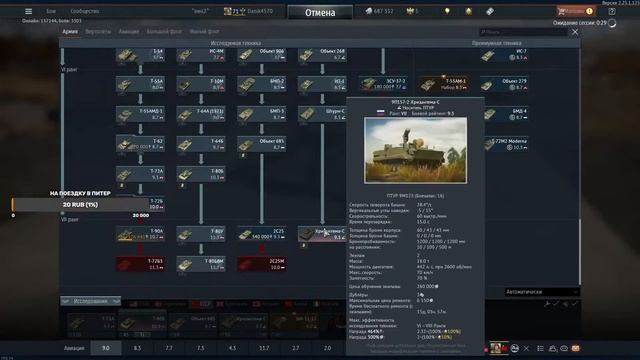Toggle the wrench auto-repair checkbox
The height and width of the screenshot is (360, 640).
(551, 304)
